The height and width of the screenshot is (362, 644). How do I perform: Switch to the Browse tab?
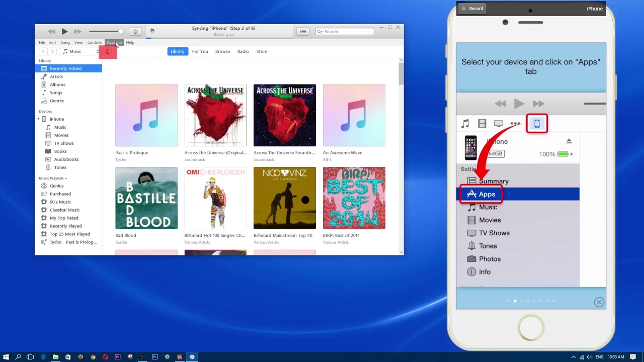point(222,51)
